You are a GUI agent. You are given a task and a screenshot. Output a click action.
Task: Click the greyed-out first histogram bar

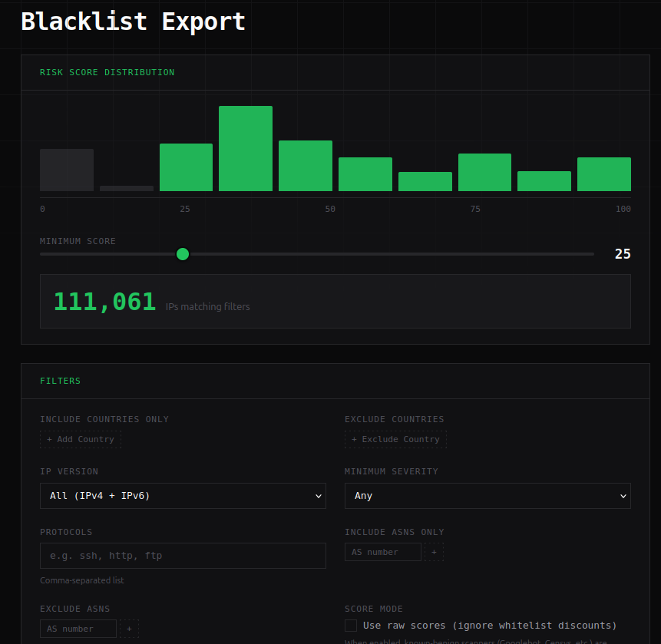coord(66,169)
